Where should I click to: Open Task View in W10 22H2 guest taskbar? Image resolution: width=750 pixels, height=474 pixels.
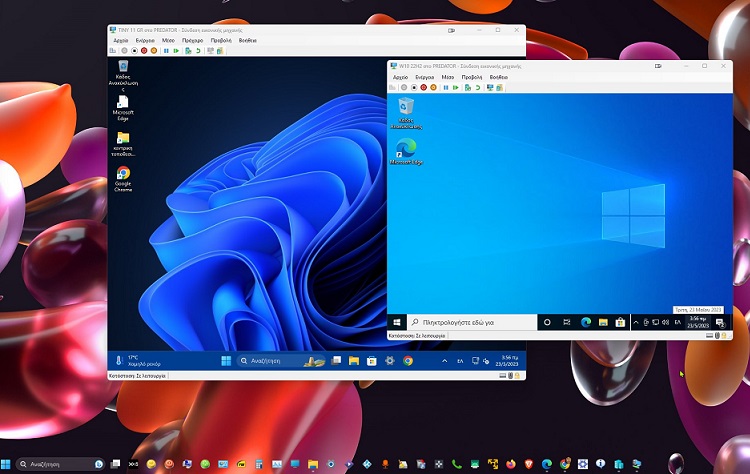point(567,322)
